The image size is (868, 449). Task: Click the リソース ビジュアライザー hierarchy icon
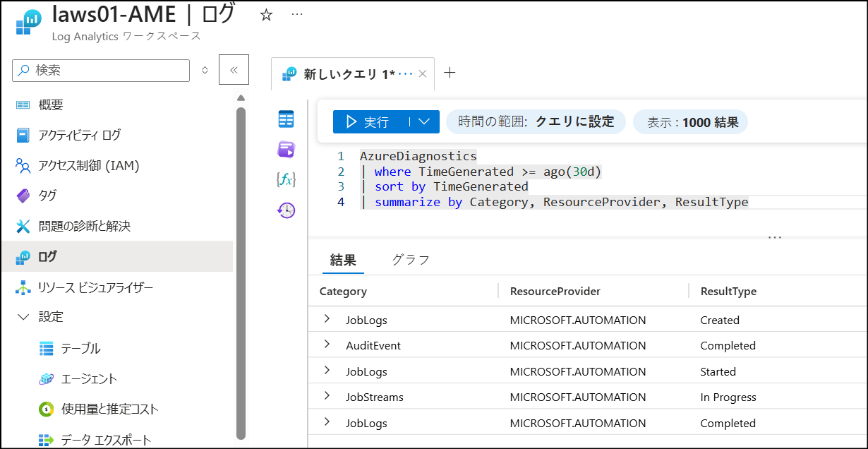click(23, 288)
